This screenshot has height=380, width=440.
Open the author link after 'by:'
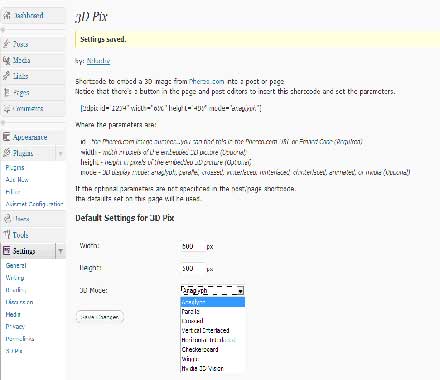pos(98,61)
